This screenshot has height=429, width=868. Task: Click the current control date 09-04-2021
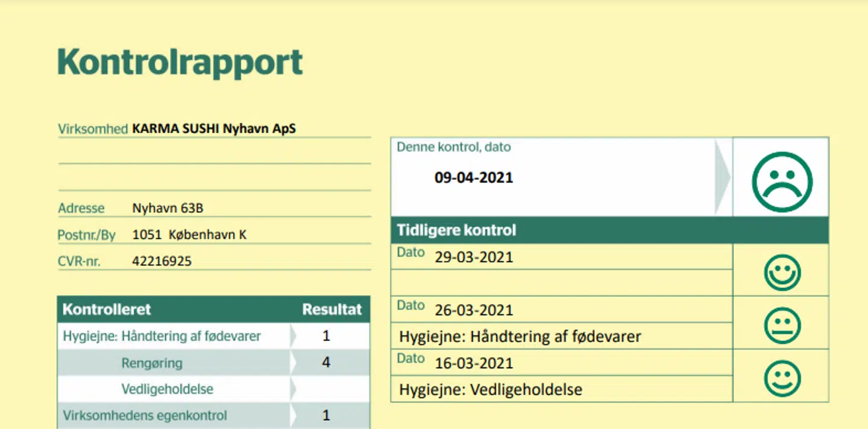(474, 178)
